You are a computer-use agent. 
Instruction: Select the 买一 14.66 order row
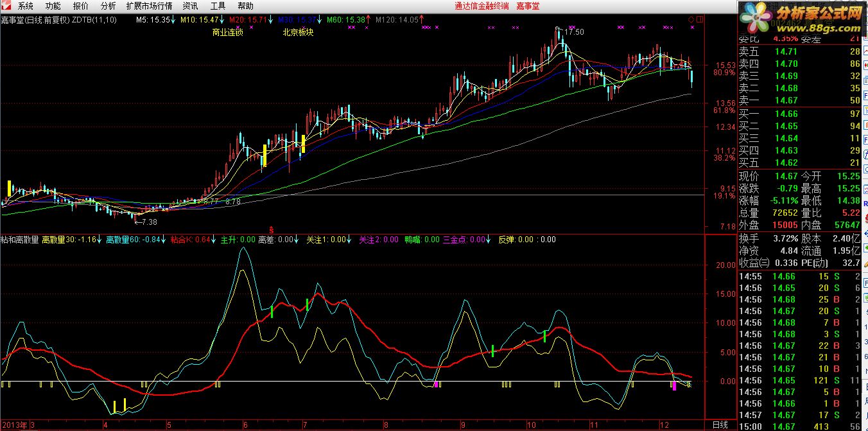point(800,114)
